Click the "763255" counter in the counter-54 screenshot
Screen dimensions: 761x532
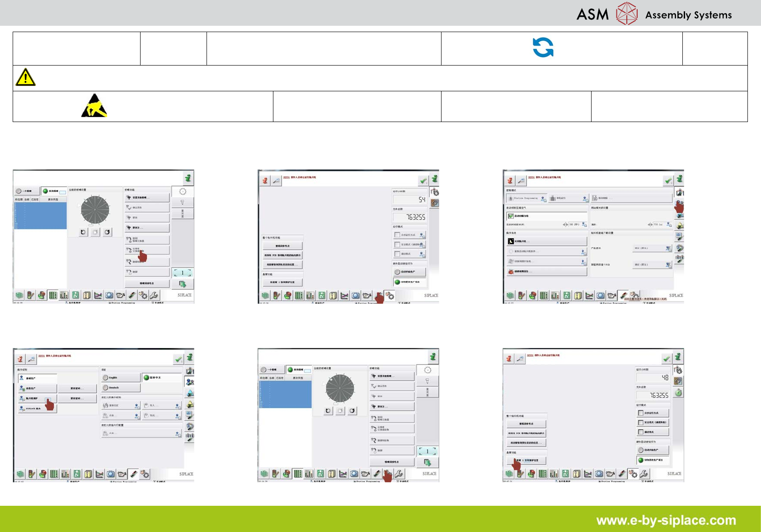(410, 217)
